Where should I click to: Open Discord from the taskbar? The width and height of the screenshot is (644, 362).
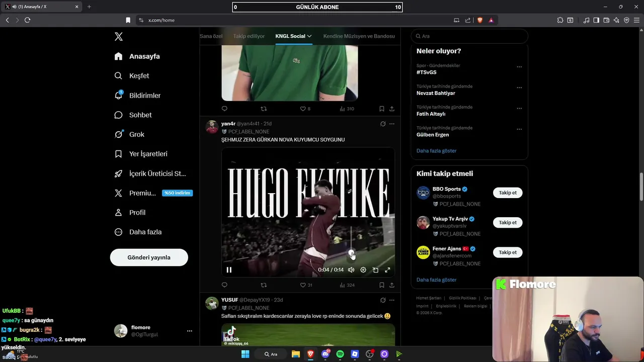click(x=325, y=354)
